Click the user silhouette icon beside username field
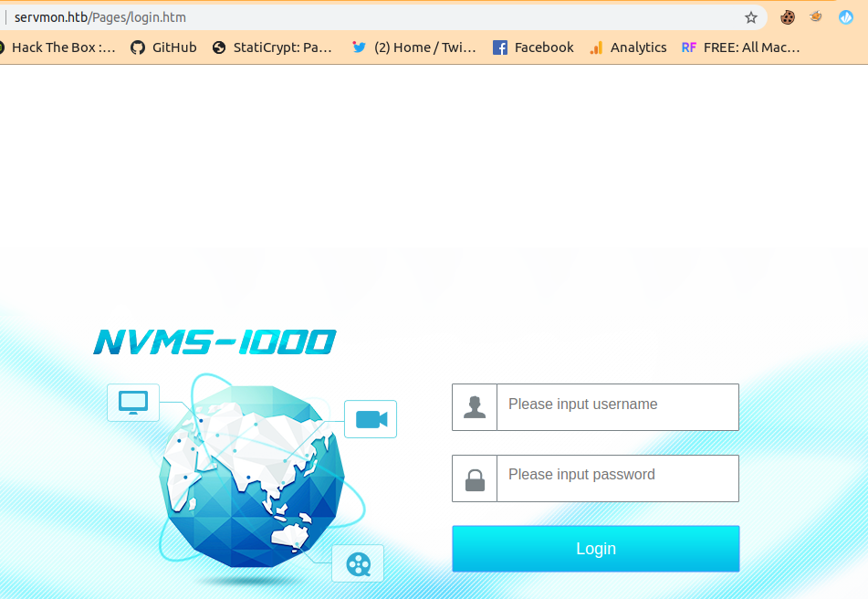This screenshot has height=599, width=868. pyautogui.click(x=475, y=407)
